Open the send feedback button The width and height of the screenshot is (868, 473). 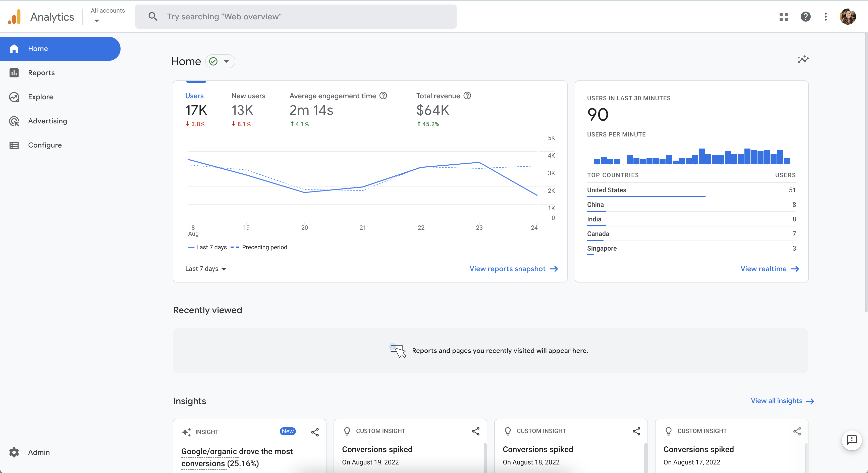(x=851, y=440)
